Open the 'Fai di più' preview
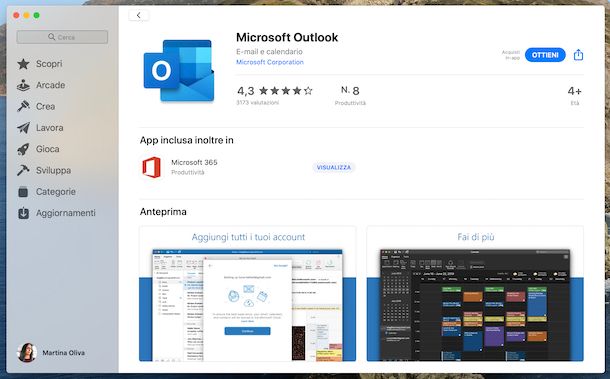This screenshot has width=610, height=379. point(475,294)
